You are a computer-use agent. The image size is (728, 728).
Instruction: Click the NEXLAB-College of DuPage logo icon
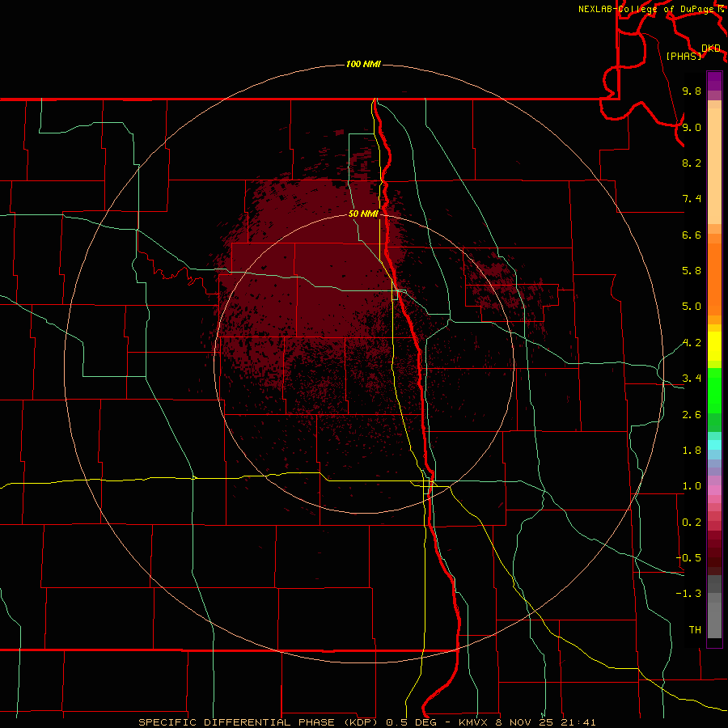(720, 9)
